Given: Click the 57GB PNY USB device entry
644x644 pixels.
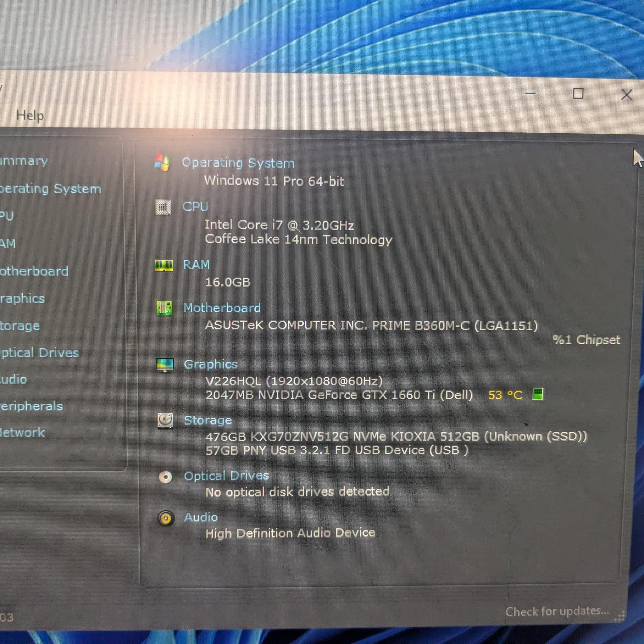Looking at the screenshot, I should click(x=337, y=450).
